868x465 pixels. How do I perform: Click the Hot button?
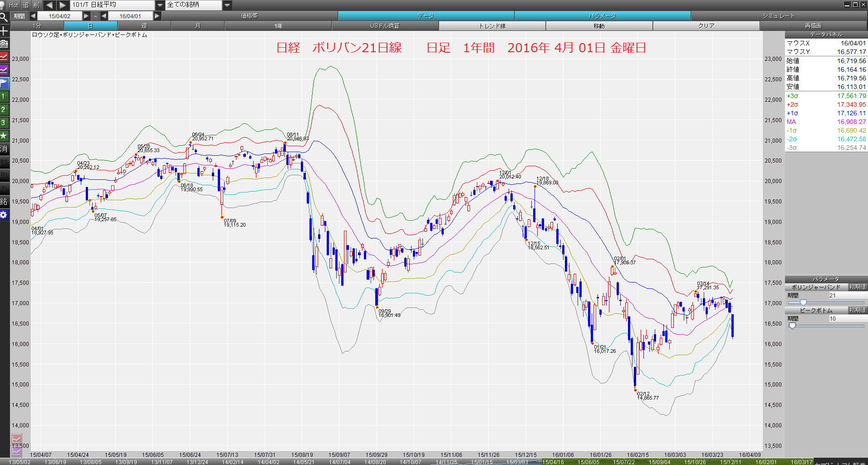click(x=14, y=5)
